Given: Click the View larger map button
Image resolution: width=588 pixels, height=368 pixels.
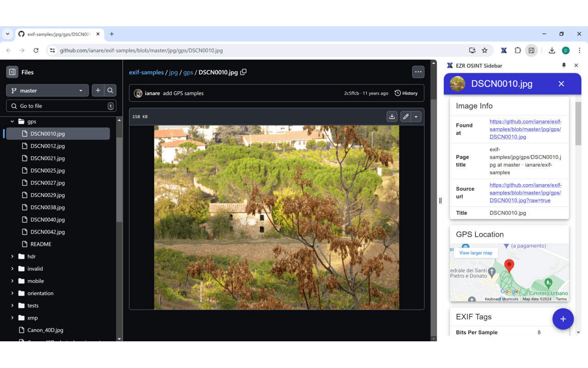Looking at the screenshot, I should tap(475, 253).
